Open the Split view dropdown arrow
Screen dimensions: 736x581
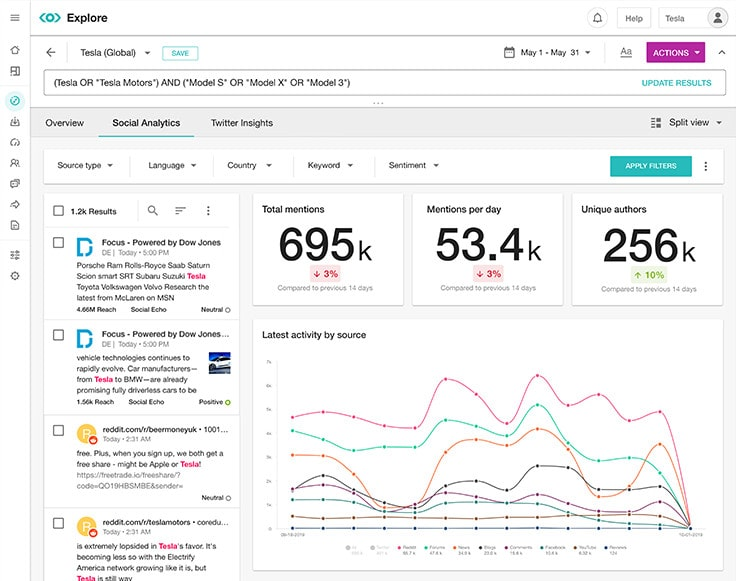point(719,123)
